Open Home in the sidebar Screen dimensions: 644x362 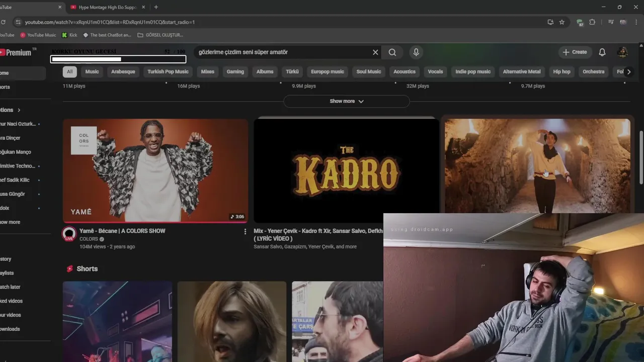tap(22, 73)
